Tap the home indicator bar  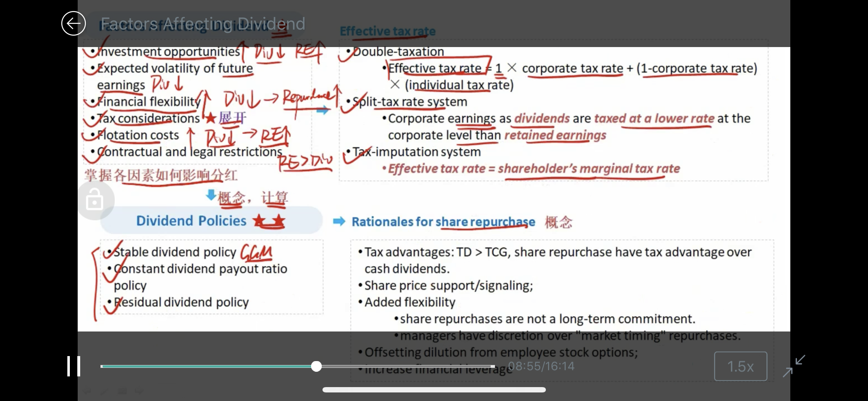[434, 390]
